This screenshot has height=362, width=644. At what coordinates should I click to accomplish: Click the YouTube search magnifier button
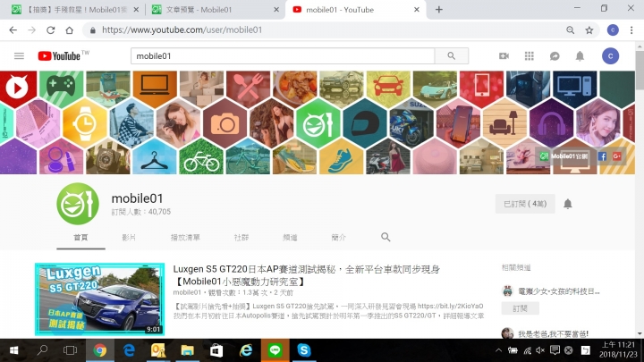(x=452, y=55)
